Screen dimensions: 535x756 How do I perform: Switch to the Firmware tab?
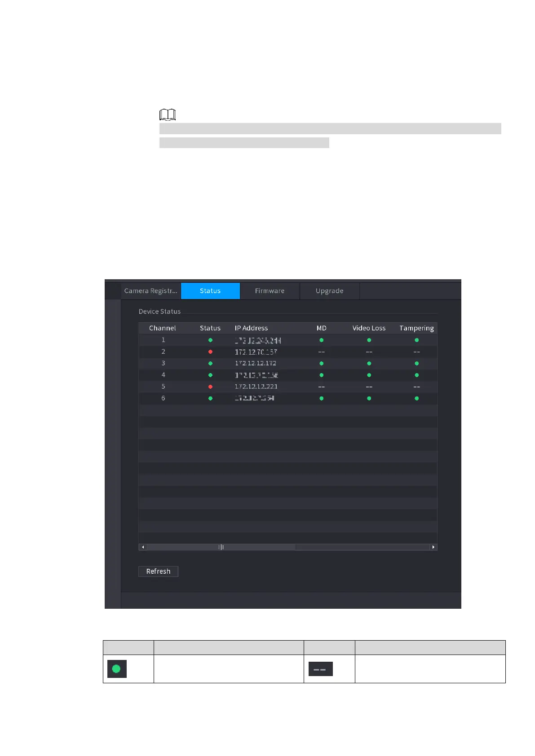pos(270,291)
